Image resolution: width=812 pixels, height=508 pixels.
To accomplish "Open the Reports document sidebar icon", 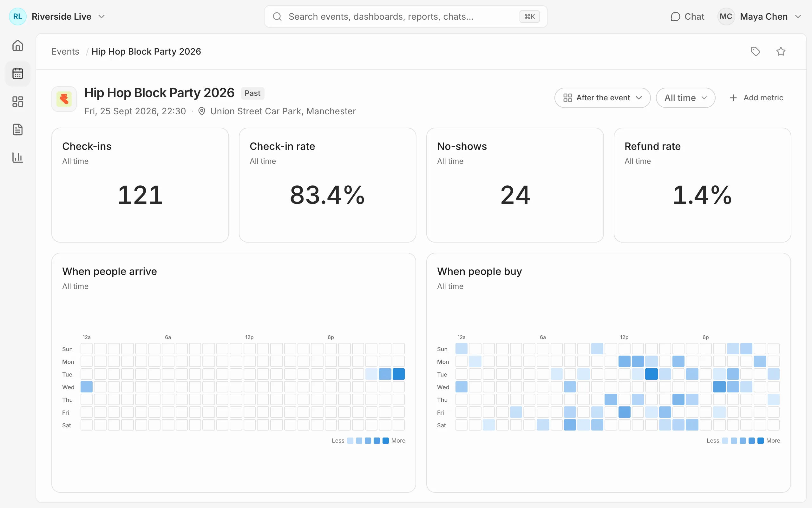I will (17, 129).
